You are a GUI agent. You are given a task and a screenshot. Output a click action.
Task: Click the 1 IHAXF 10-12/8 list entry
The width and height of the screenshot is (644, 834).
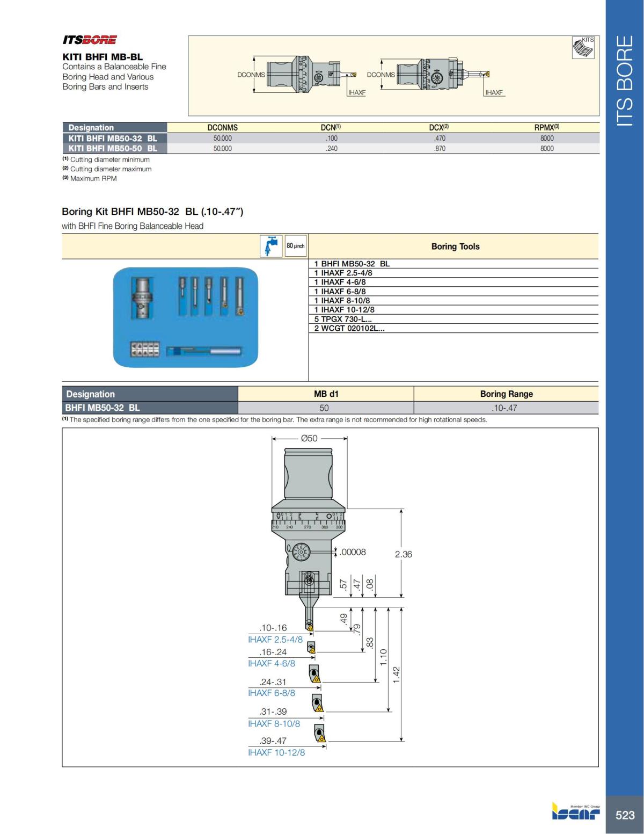pos(344,309)
